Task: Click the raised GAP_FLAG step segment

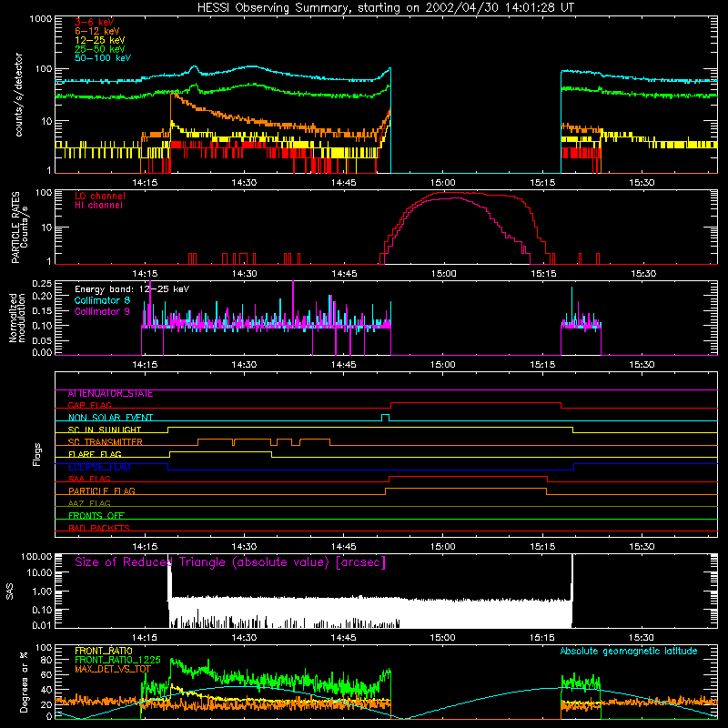Action: point(476,402)
